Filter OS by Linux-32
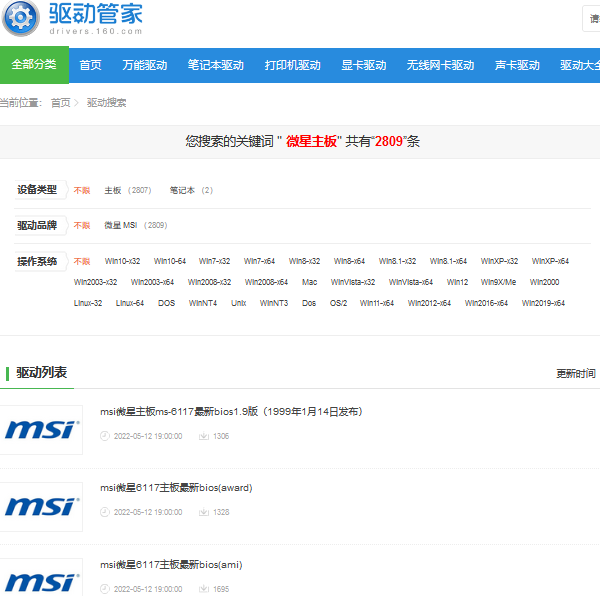This screenshot has width=600, height=596. (88, 303)
